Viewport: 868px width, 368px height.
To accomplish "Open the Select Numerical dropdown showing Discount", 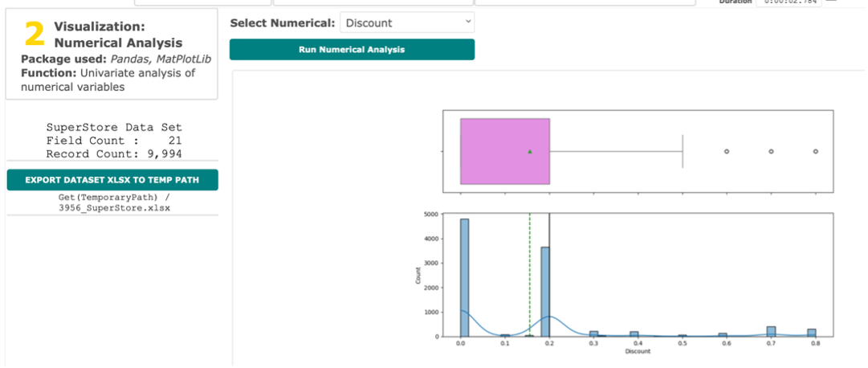I will tap(407, 23).
